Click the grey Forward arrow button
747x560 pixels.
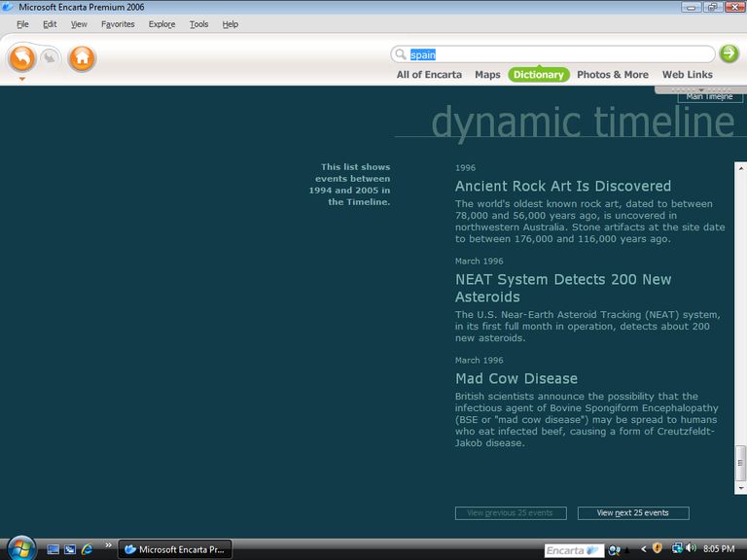click(50, 58)
